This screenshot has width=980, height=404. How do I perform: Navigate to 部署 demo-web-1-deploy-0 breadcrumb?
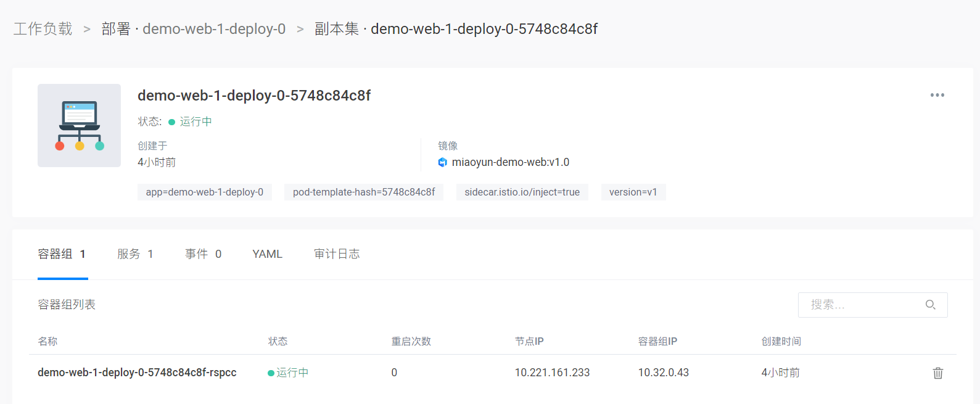(194, 29)
